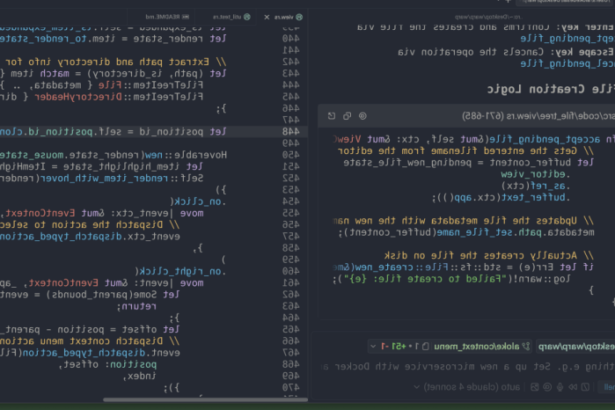615x410 pixels.
Task: Click the plus new-tab button at top
Action: pyautogui.click(x=508, y=2)
